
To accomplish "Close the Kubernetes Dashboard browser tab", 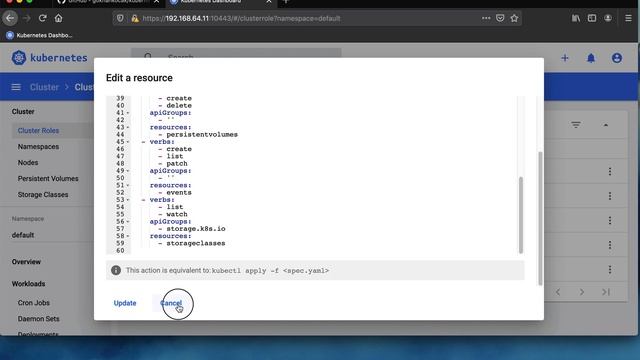I will [x=269, y=2].
